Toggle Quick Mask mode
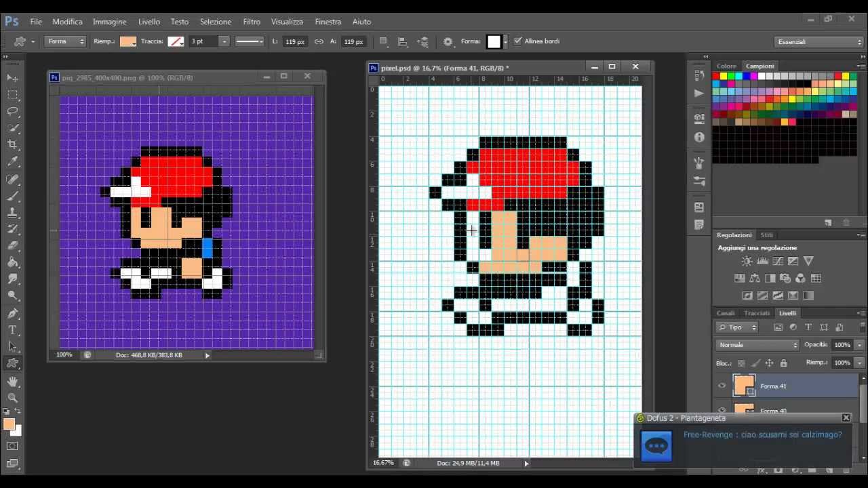 (x=12, y=446)
